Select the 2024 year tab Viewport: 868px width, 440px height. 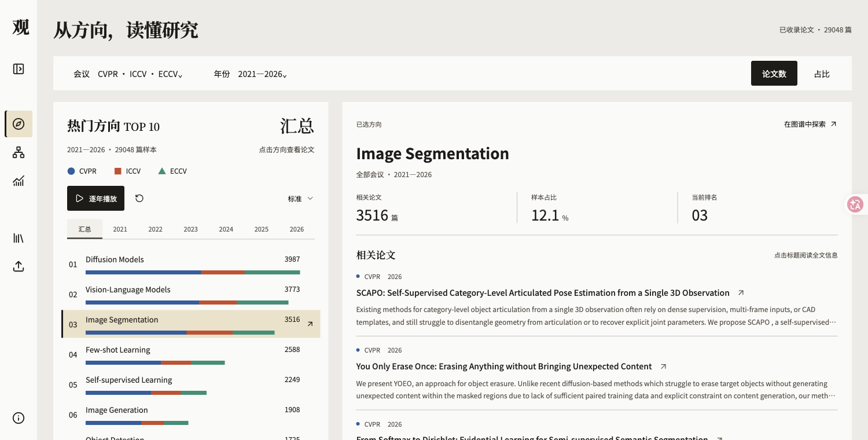(x=226, y=229)
